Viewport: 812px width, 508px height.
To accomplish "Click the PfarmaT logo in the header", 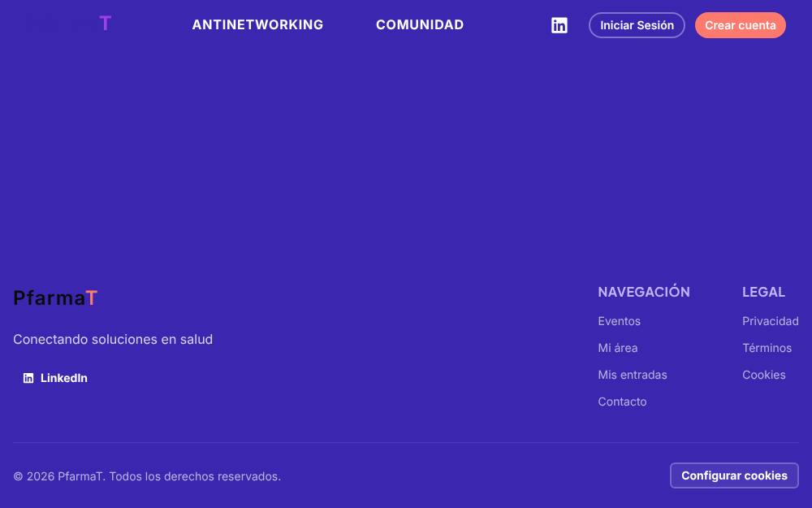I will [68, 23].
